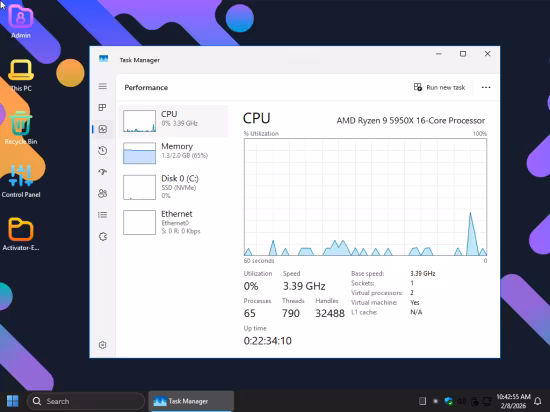
Task: Open the App history page icon
Action: 102,151
